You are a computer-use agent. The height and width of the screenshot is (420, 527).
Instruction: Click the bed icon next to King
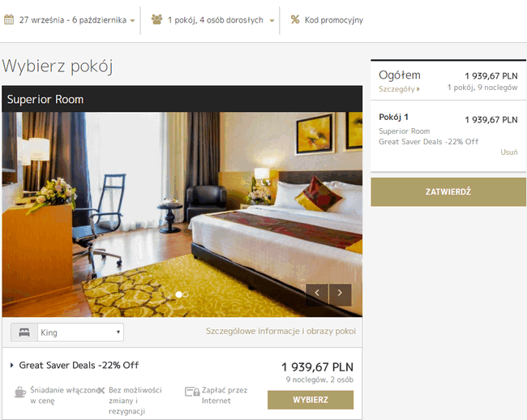(24, 332)
